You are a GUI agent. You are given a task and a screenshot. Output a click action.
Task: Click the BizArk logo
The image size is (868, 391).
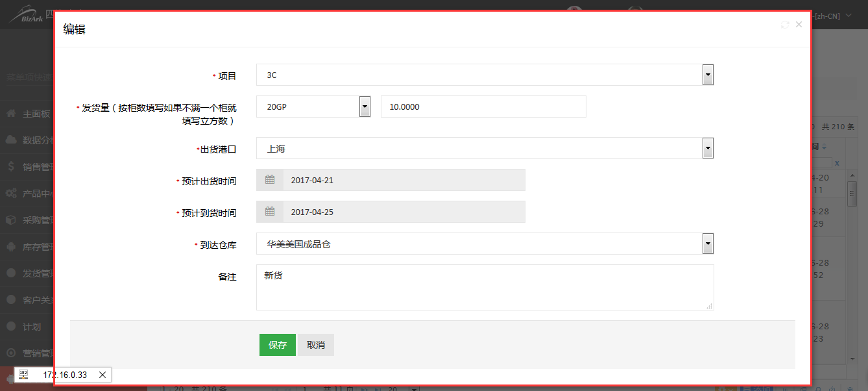click(x=27, y=13)
